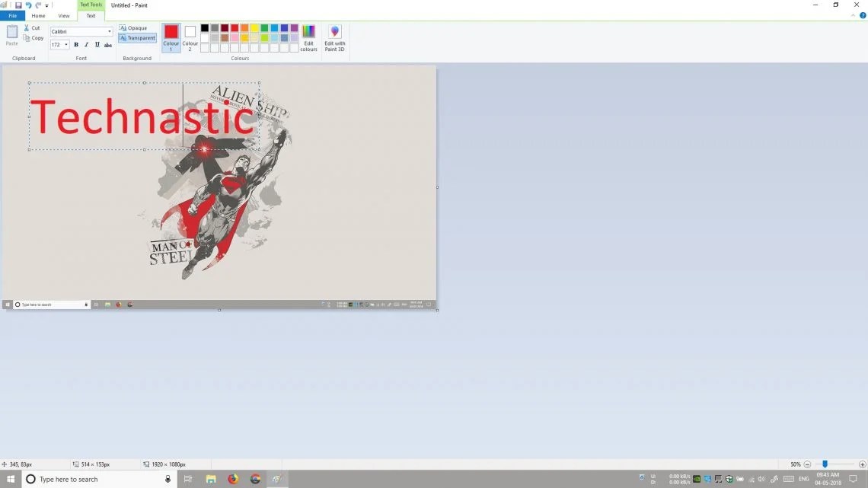Click the Redo arrow in title bar

tap(38, 5)
